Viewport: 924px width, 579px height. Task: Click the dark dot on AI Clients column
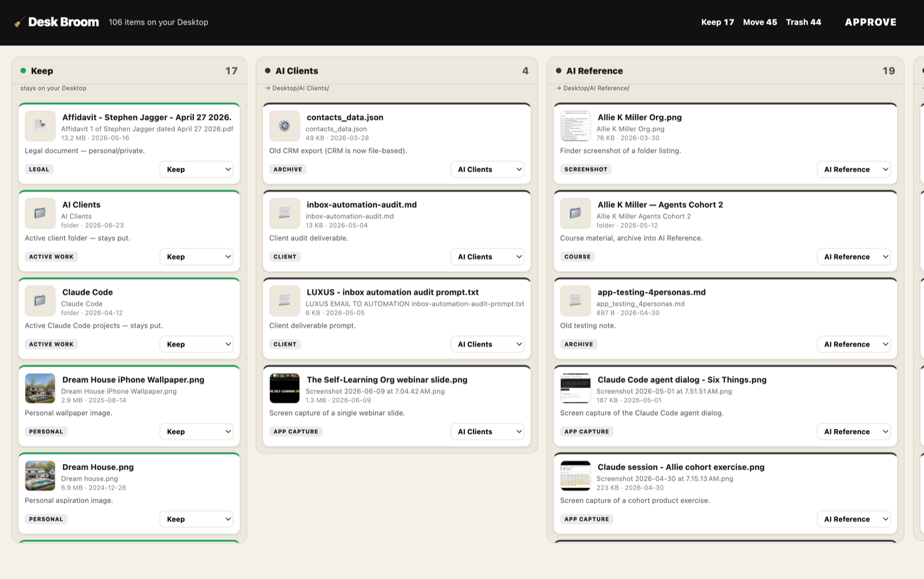click(x=267, y=70)
